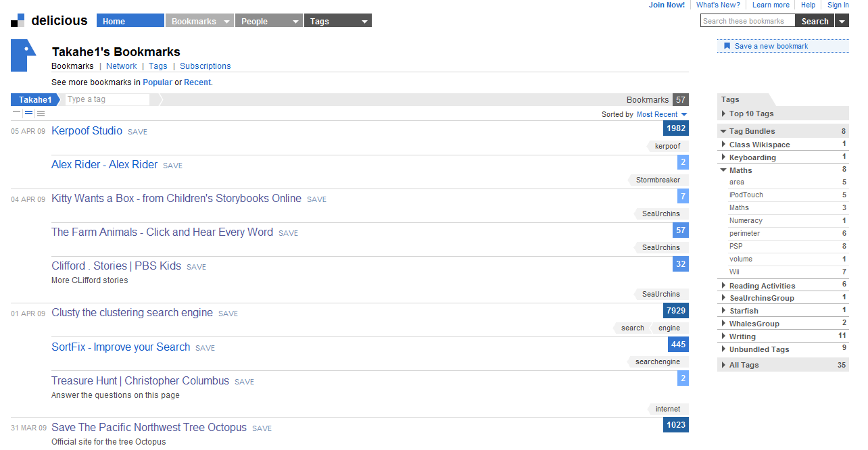This screenshot has height=450, width=868.
Task: Switch to Subscriptions sub-tab
Action: [206, 66]
